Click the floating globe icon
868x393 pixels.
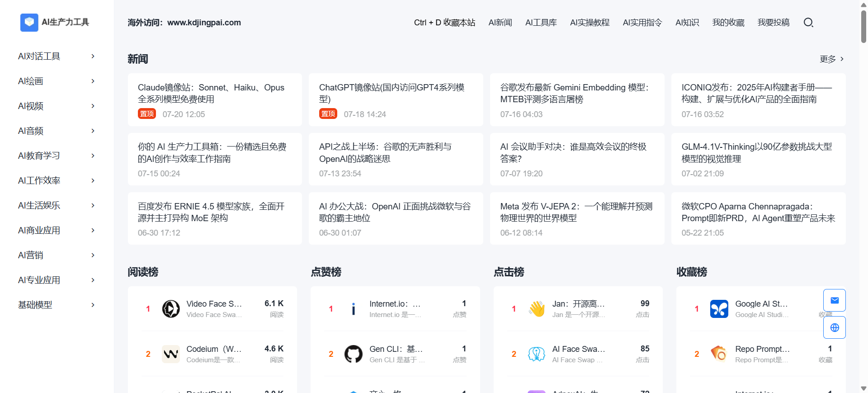tap(835, 327)
